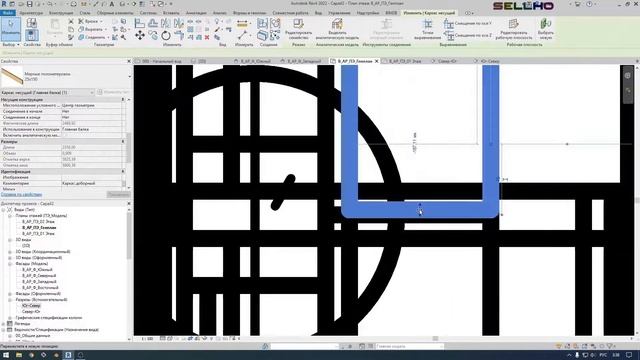Image resolution: width=640 pixels, height=360 pixels.
Task: Click the Save icon in quick access toolbar
Action: pyautogui.click(x=29, y=4)
